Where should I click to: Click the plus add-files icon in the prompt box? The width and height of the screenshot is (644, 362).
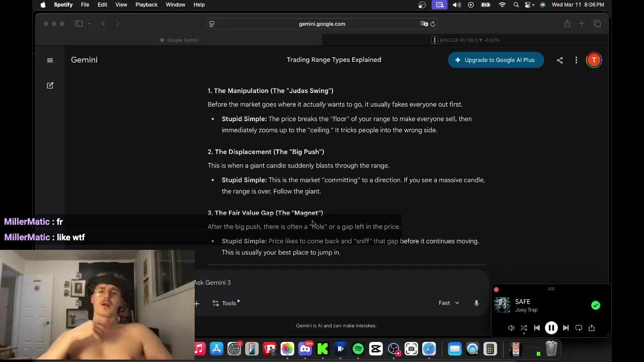(197, 303)
